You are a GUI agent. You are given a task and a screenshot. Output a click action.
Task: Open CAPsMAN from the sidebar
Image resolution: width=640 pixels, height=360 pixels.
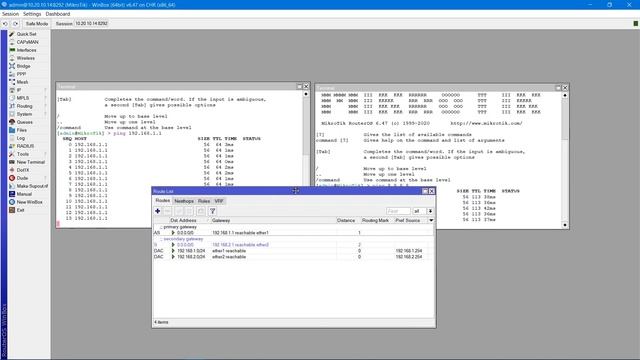click(27, 42)
